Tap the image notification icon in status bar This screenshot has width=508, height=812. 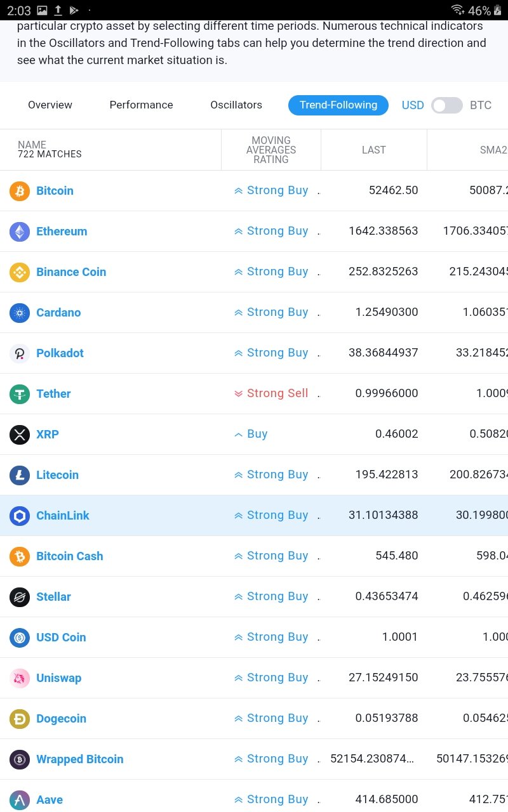coord(42,10)
